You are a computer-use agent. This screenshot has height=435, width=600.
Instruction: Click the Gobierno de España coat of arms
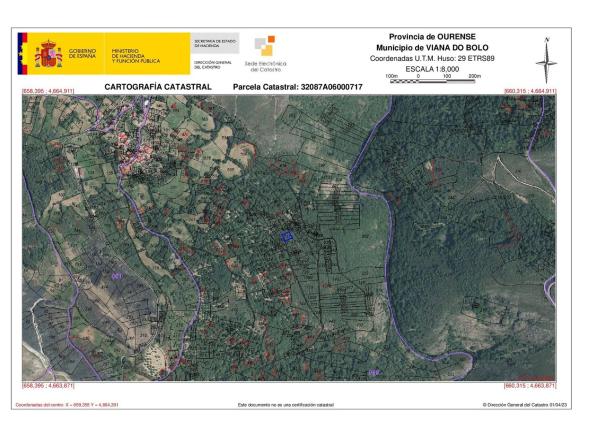[49, 55]
